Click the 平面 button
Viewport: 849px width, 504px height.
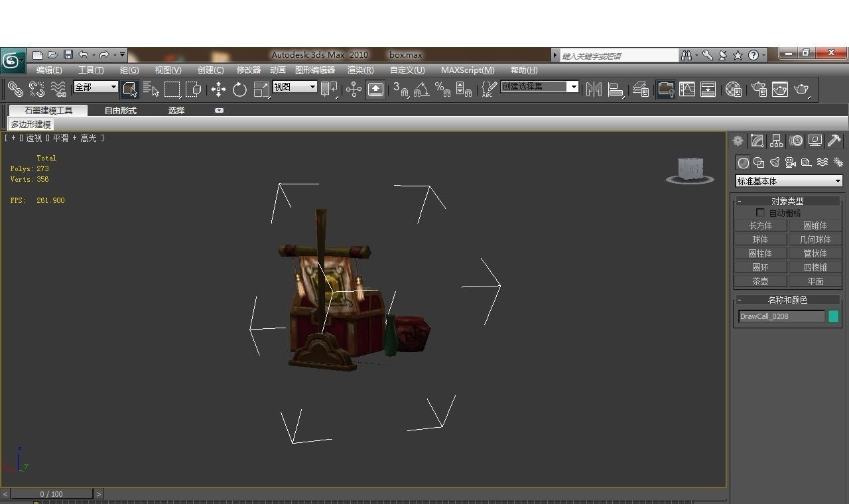pyautogui.click(x=815, y=281)
